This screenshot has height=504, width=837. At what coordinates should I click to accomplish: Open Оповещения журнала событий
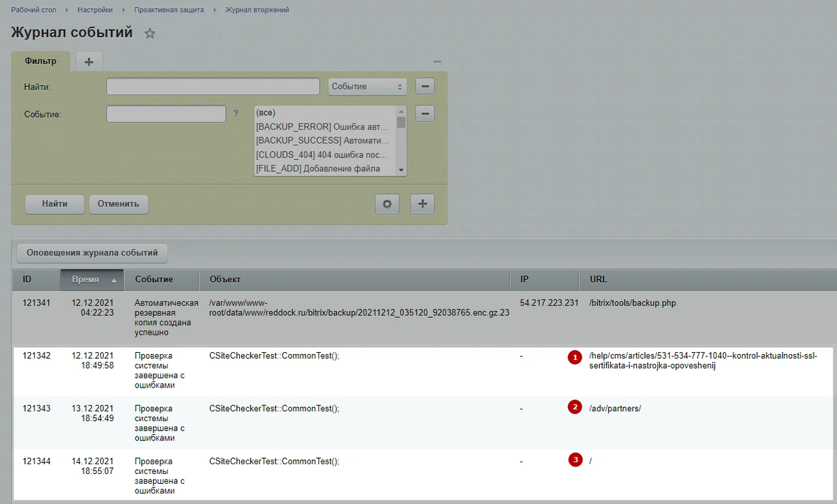click(x=92, y=252)
